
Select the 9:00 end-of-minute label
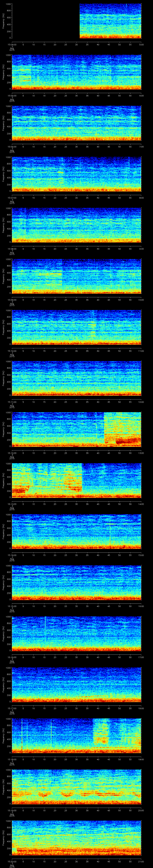[141, 249]
